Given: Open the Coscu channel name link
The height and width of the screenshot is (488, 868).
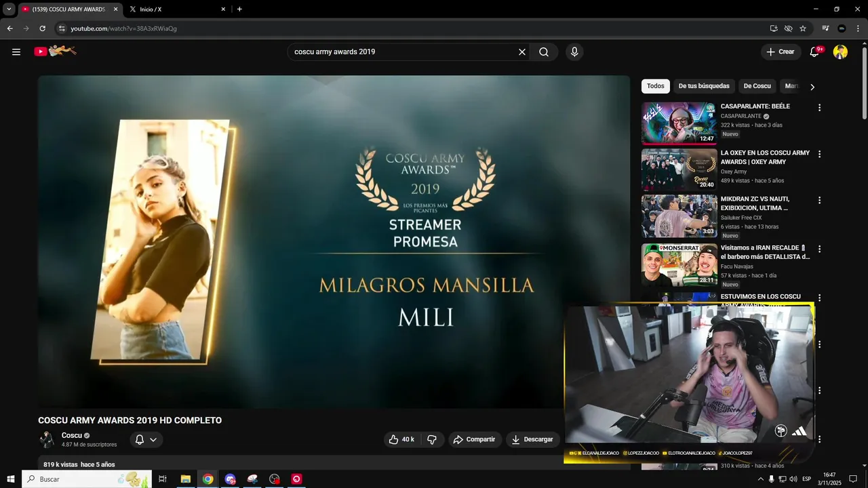Looking at the screenshot, I should pyautogui.click(x=72, y=435).
